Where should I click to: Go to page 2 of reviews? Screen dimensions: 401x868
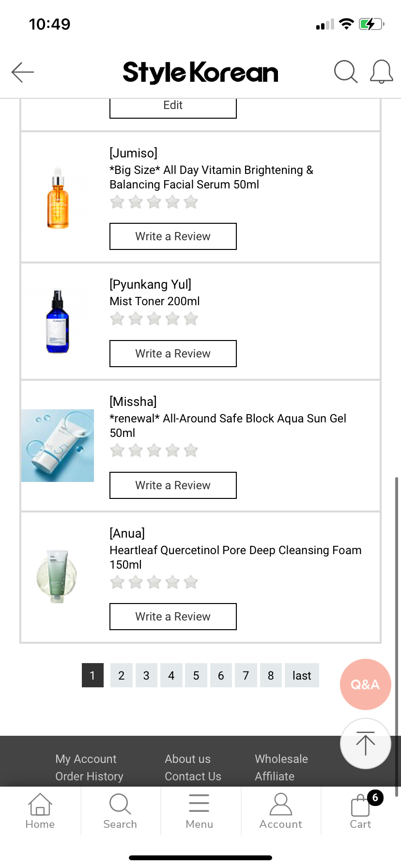(x=122, y=675)
